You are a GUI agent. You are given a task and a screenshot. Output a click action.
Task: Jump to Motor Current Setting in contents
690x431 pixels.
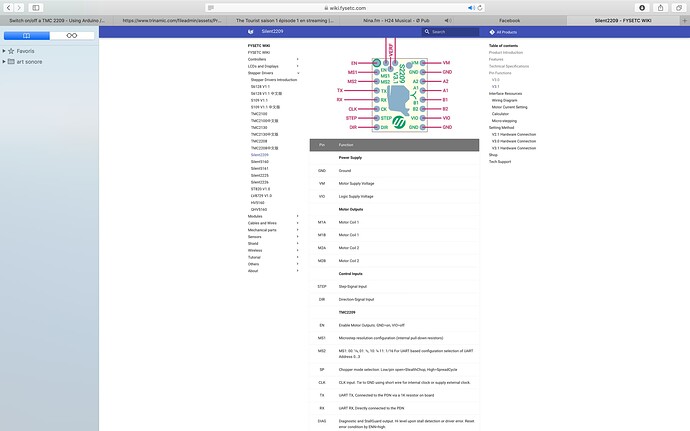point(509,107)
